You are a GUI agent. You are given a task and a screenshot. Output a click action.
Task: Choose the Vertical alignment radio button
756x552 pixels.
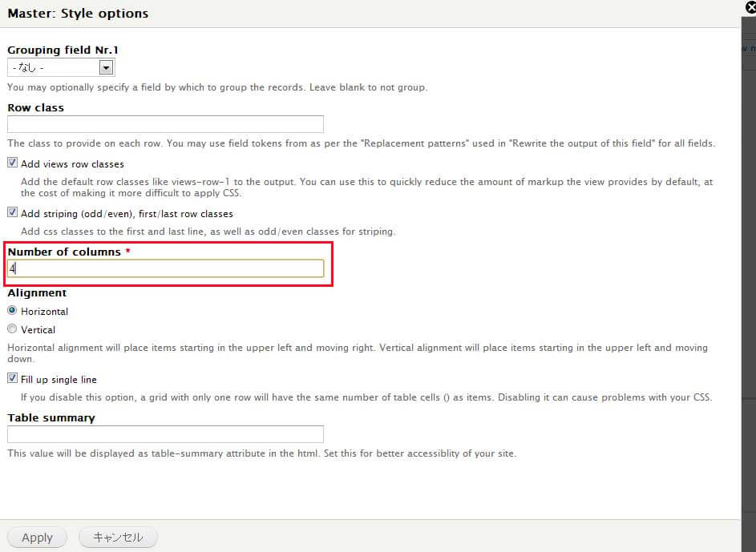pyautogui.click(x=12, y=329)
